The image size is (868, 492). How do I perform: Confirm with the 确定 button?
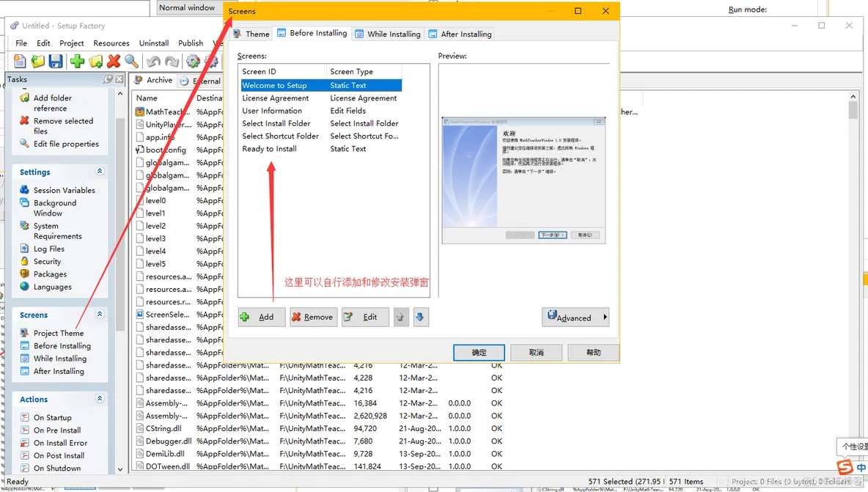(x=479, y=353)
